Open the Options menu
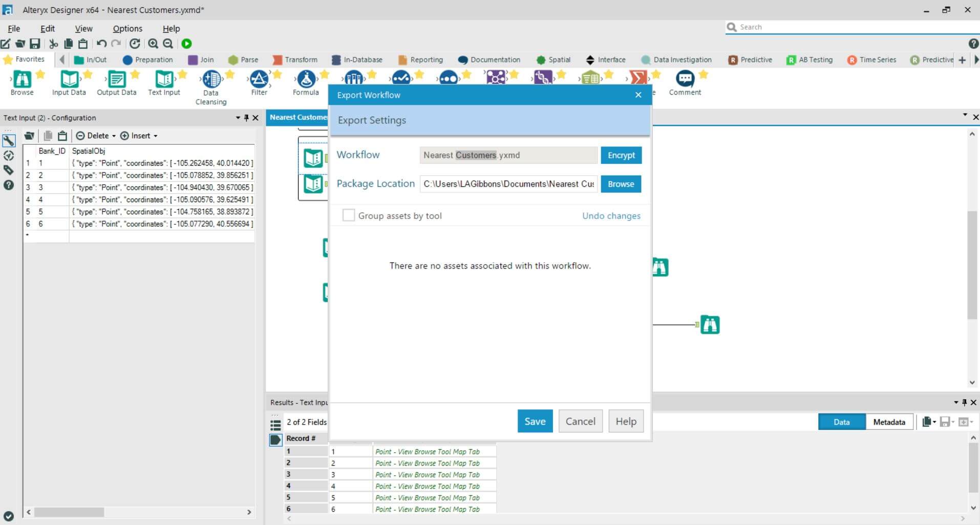The width and height of the screenshot is (980, 525). (x=127, y=29)
